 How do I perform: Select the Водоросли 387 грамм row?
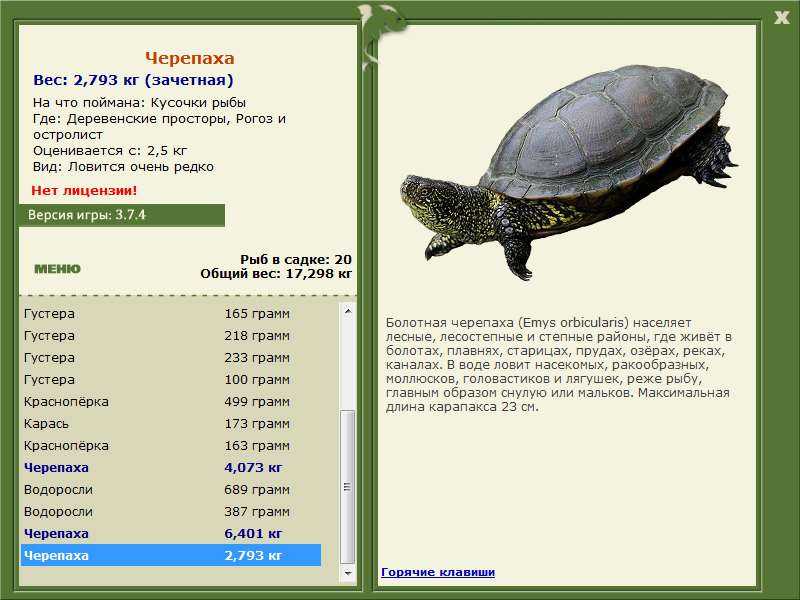pos(171,511)
